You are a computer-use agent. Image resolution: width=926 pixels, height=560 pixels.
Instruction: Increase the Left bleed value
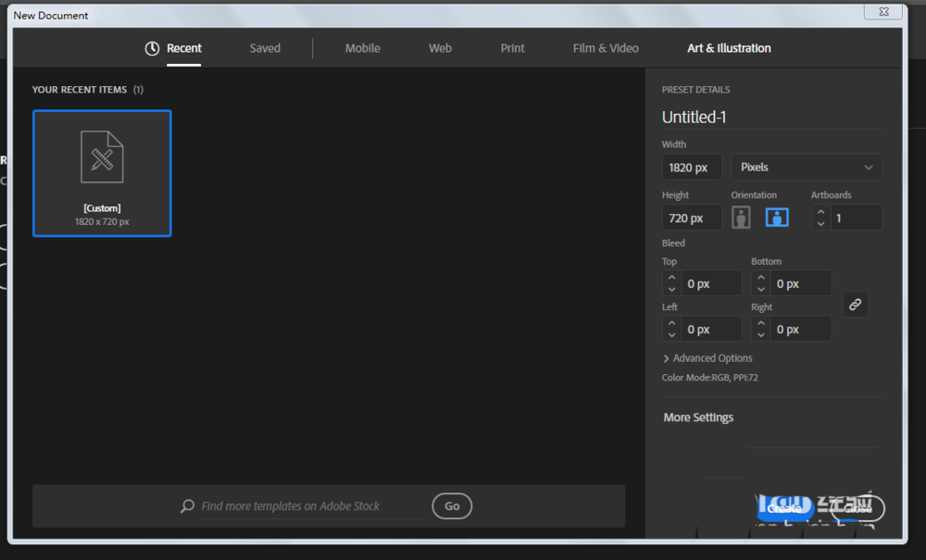pos(671,323)
